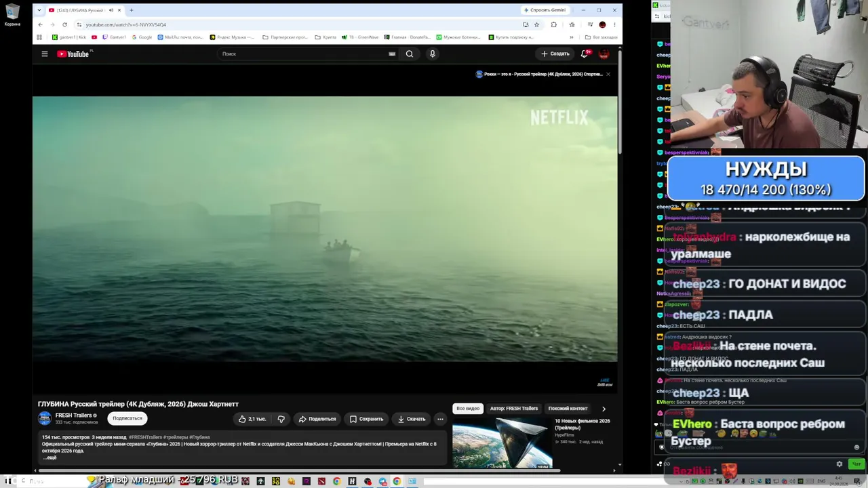The image size is (868, 488).
Task: Open the FRESH Trailers channel name
Action: [x=73, y=415]
